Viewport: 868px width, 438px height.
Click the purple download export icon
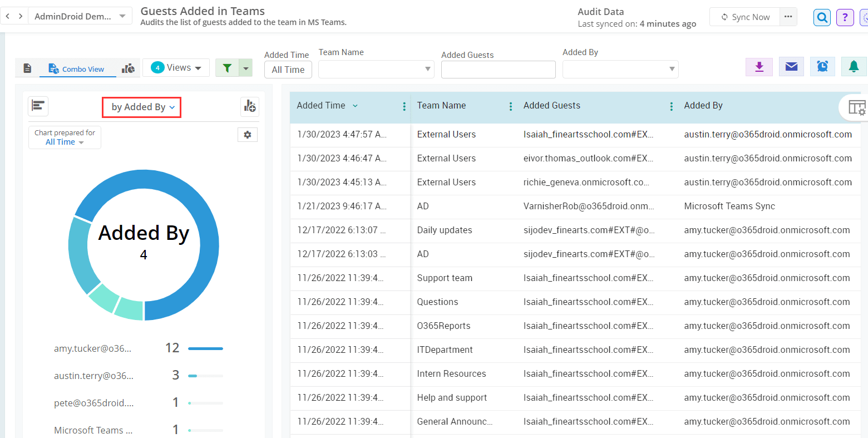click(x=759, y=67)
